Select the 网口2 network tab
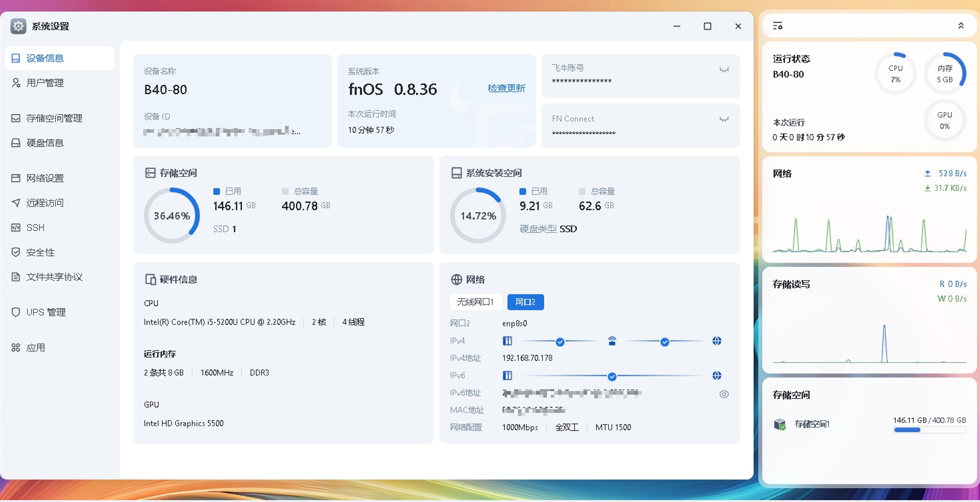Image resolution: width=980 pixels, height=502 pixels. [x=525, y=302]
